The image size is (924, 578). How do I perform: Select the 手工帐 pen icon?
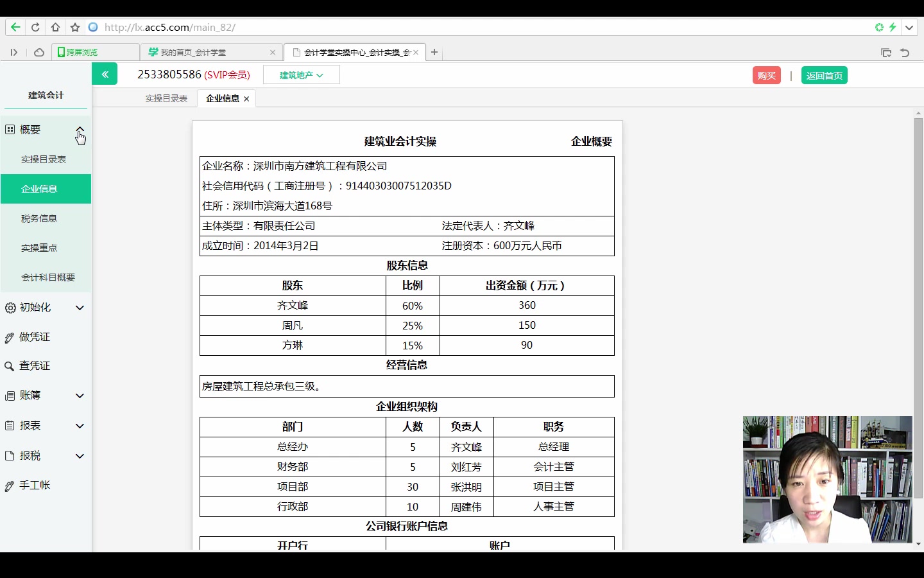click(x=9, y=486)
